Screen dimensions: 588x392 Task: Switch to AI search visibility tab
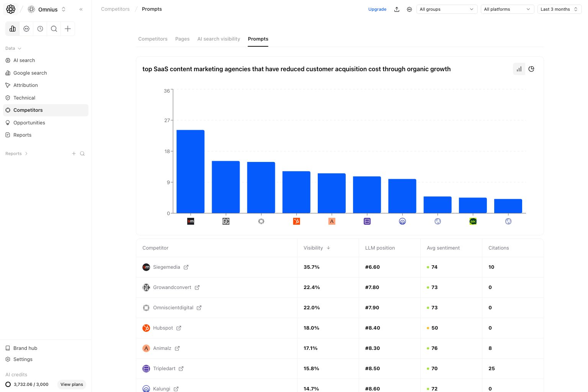[x=219, y=39]
